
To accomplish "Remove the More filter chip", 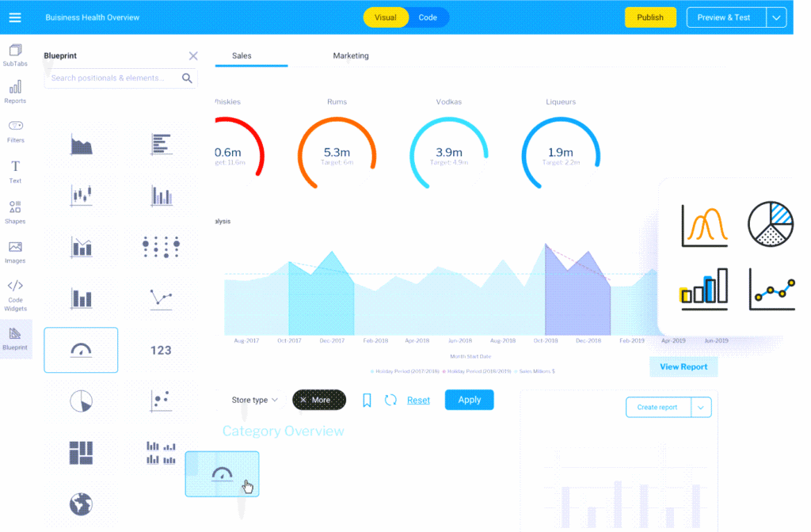I will point(303,400).
